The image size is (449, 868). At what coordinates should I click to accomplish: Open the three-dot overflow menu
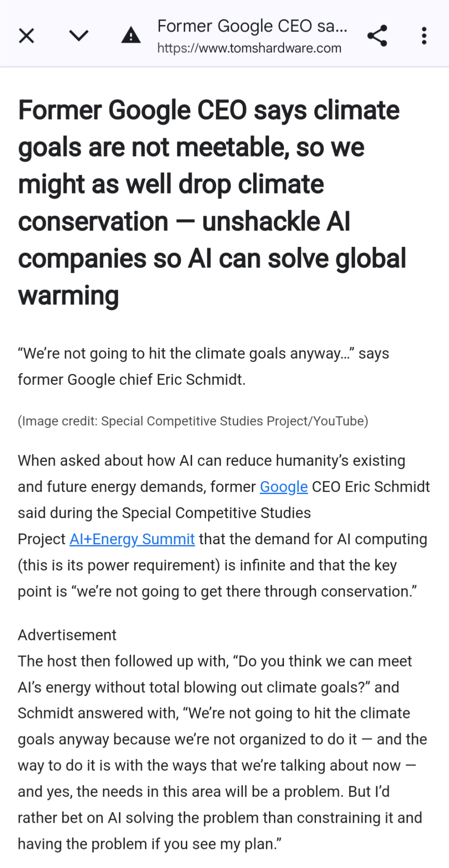click(424, 35)
